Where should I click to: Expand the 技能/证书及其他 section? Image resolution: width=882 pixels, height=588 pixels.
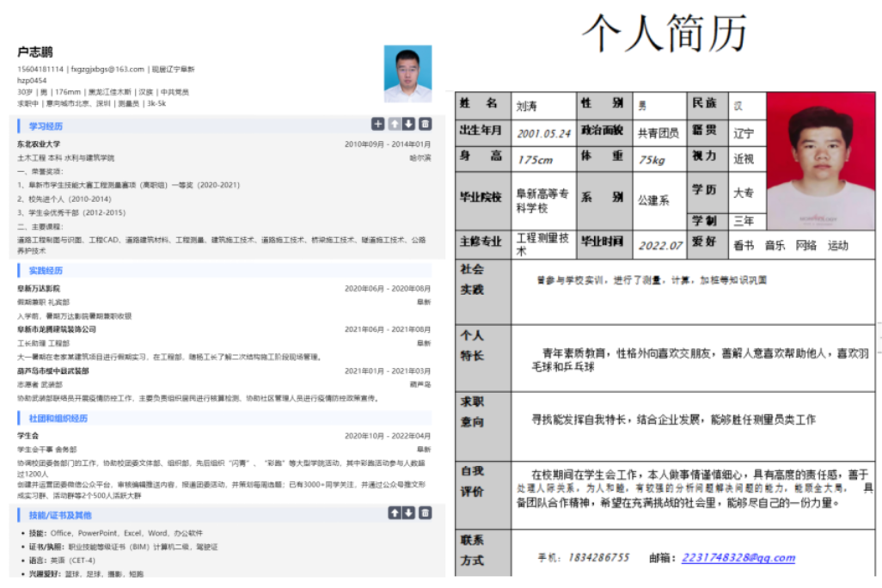coord(54,513)
